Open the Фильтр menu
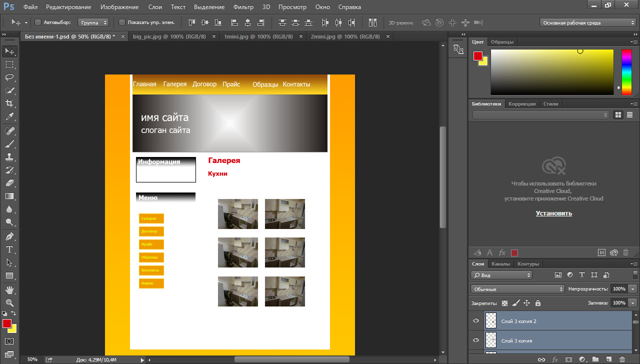Image resolution: width=640 pixels, height=364 pixels. (x=243, y=7)
